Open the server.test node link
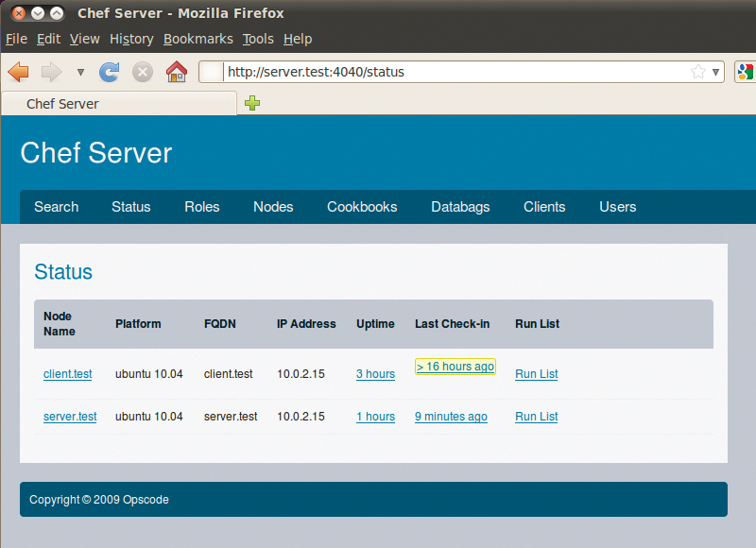The height and width of the screenshot is (548, 756). tap(70, 417)
